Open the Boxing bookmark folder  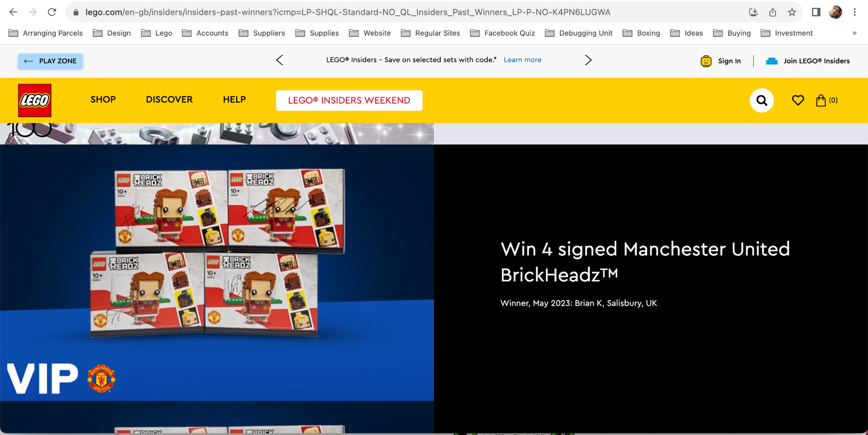tap(641, 33)
